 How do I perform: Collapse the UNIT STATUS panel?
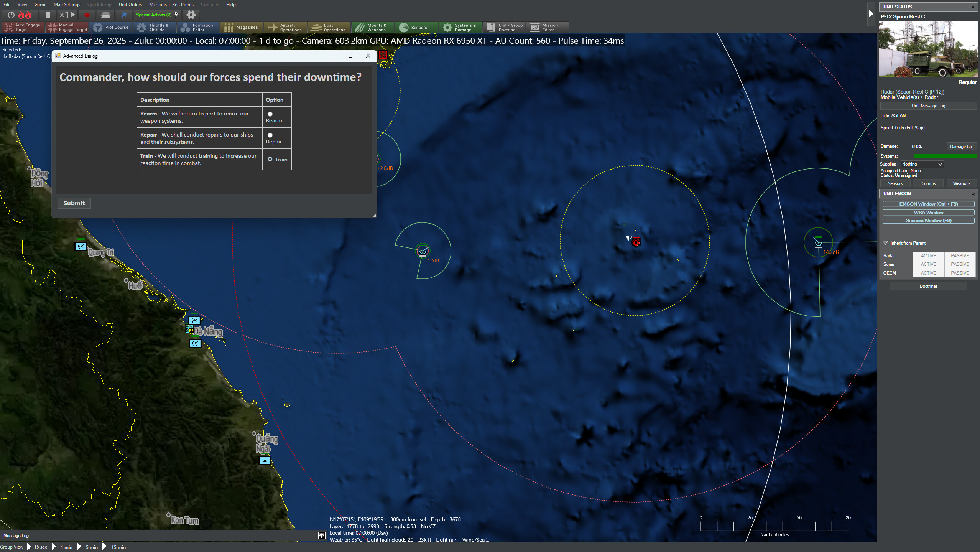pos(974,7)
